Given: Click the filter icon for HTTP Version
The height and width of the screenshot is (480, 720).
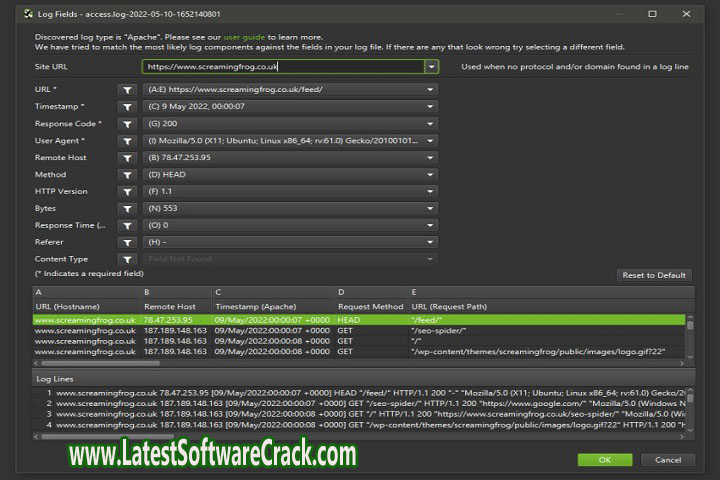Looking at the screenshot, I should [x=128, y=191].
